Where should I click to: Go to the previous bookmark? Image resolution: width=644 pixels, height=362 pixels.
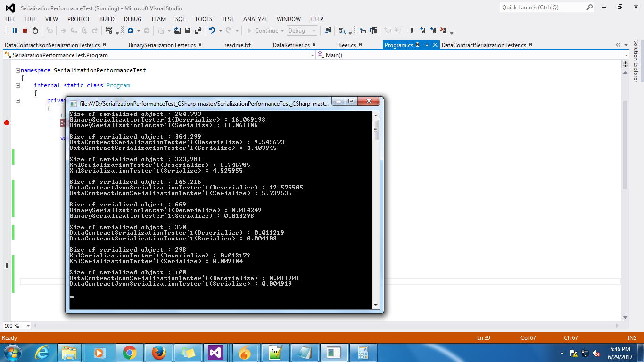[x=422, y=31]
